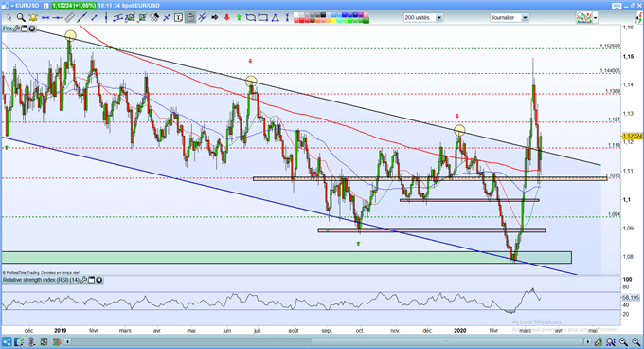Click the trash bin delete-objects icon
The width and height of the screenshot is (644, 349).
190,18
